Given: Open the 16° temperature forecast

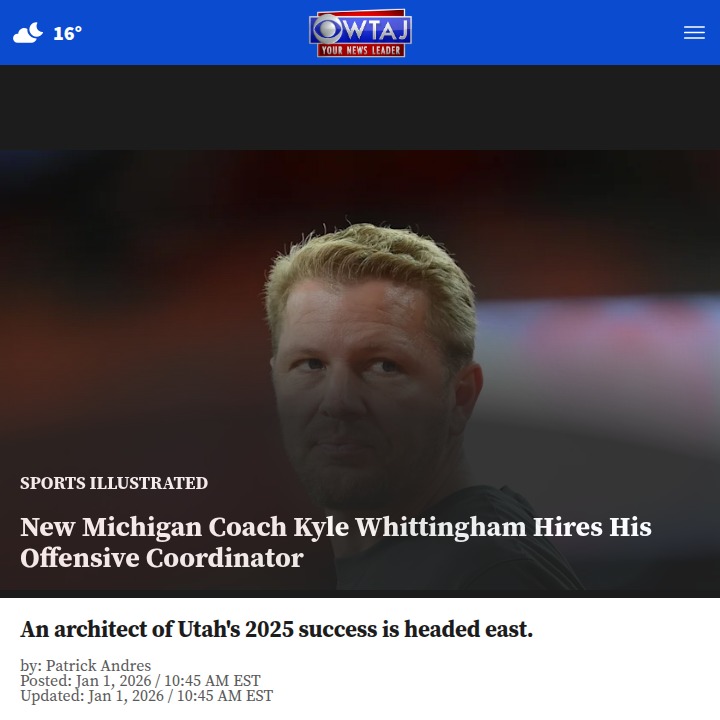Looking at the screenshot, I should click(68, 33).
